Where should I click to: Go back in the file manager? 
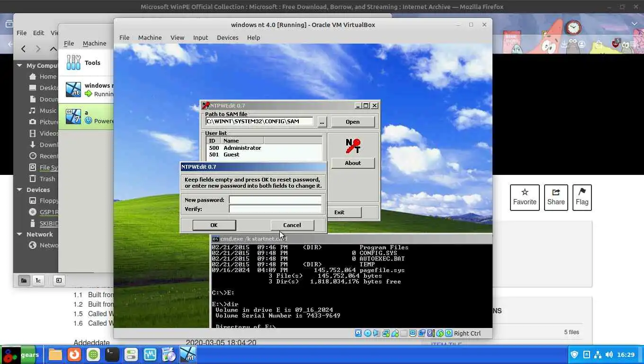click(x=23, y=49)
